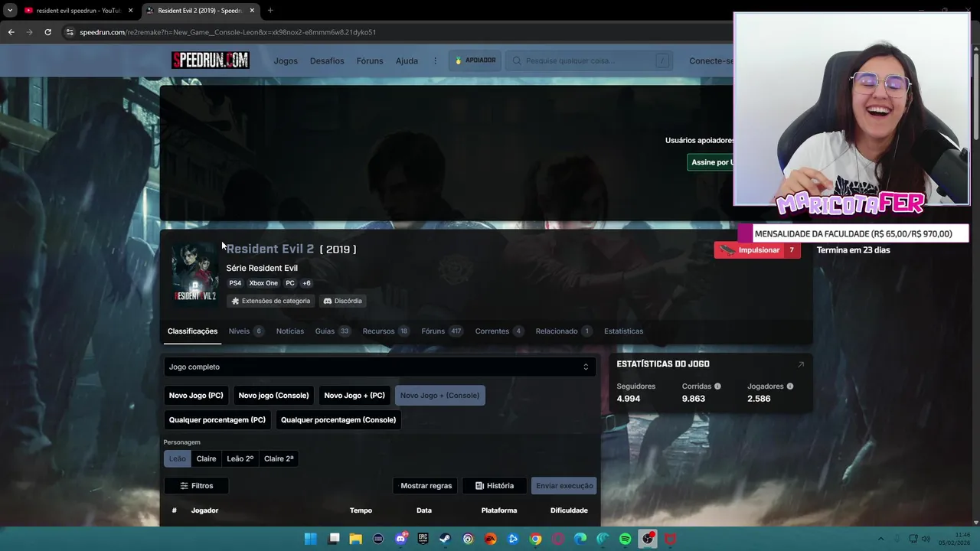The height and width of the screenshot is (551, 980).
Task: Switch to the Notícias tab
Action: click(x=290, y=331)
